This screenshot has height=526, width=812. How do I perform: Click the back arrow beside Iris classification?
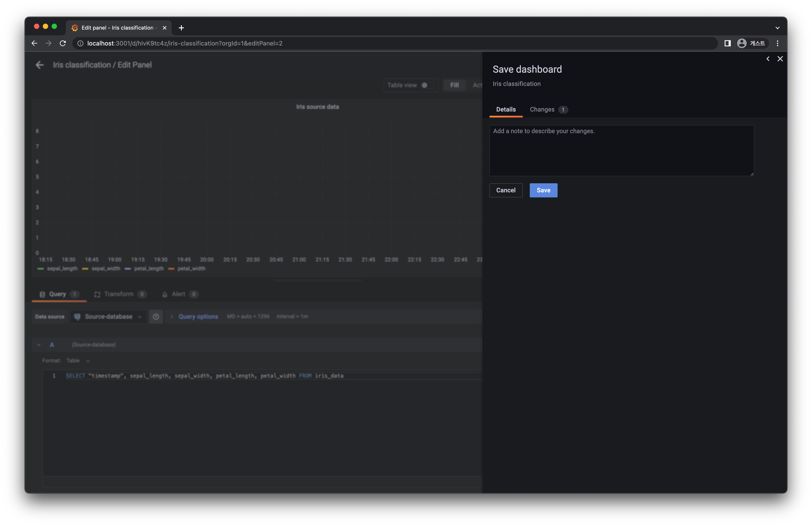39,65
